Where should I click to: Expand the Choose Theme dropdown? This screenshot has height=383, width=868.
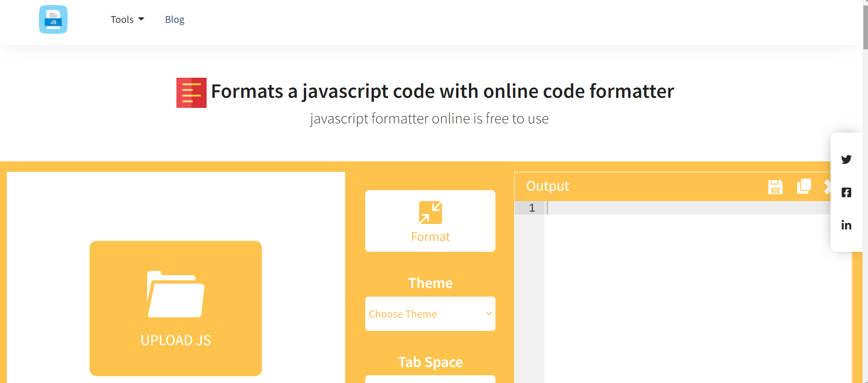[430, 314]
